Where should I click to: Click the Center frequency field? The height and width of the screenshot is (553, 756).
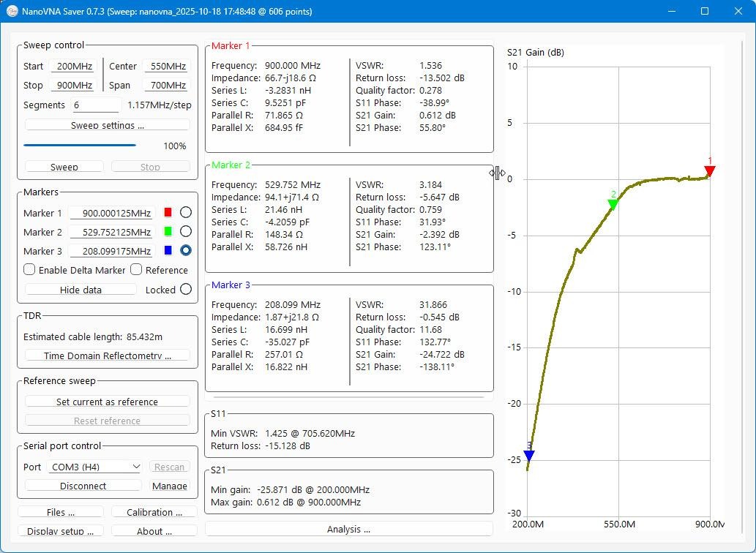[168, 66]
